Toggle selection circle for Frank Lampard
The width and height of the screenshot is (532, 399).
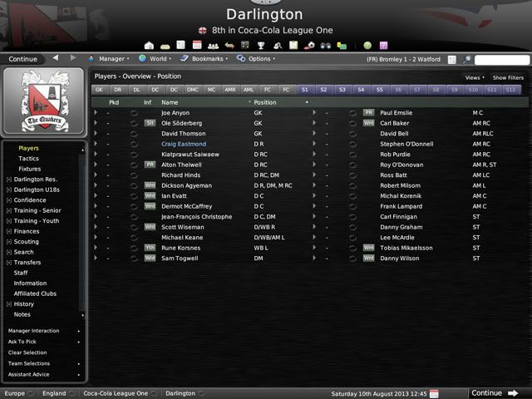pyautogui.click(x=352, y=207)
